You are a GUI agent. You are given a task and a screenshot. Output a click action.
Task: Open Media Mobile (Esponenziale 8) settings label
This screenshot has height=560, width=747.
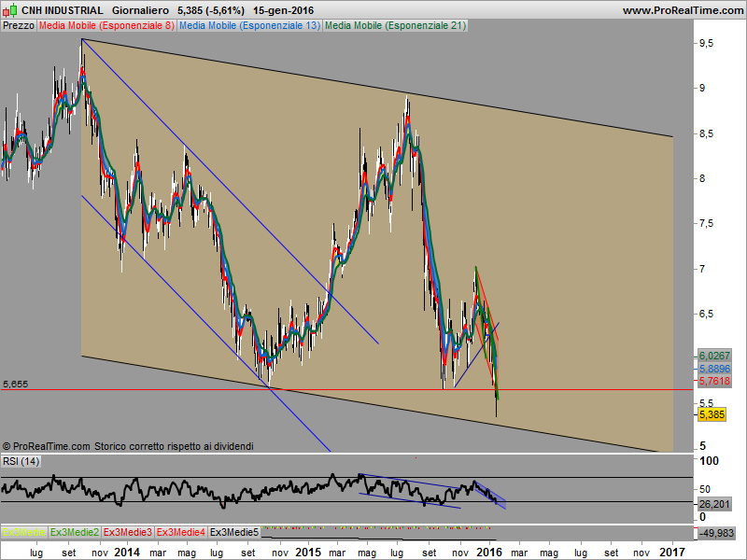click(106, 26)
